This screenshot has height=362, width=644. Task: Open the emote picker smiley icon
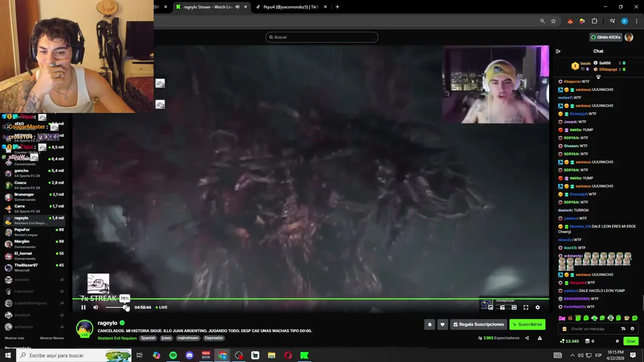click(x=632, y=329)
